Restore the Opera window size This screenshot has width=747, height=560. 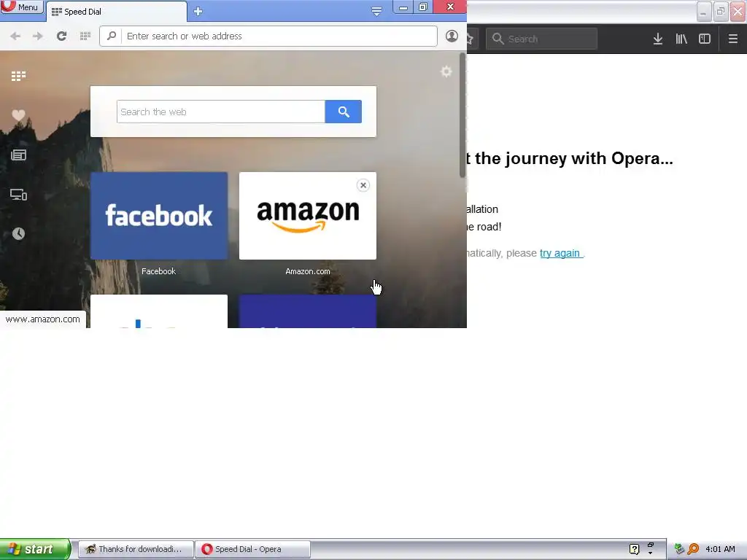pyautogui.click(x=423, y=7)
